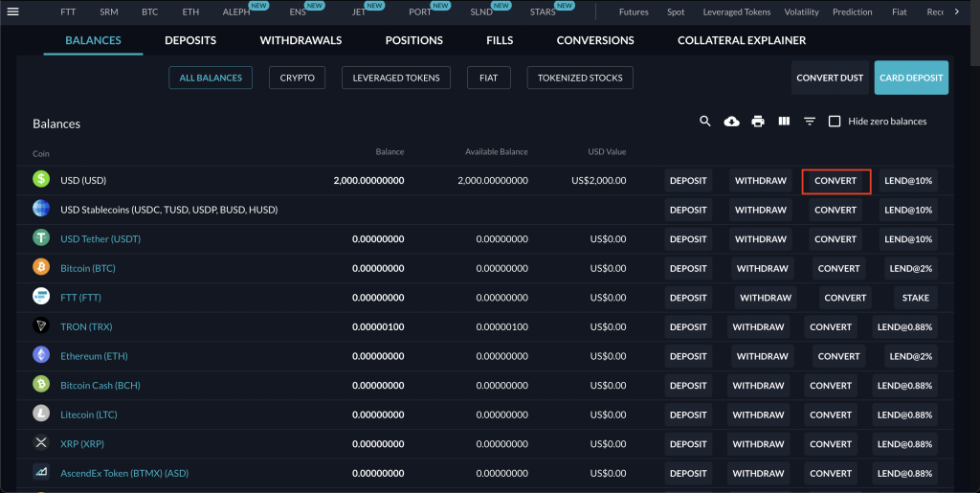Click Withdraw in the USD Tether row
The width and height of the screenshot is (980, 493).
761,239
